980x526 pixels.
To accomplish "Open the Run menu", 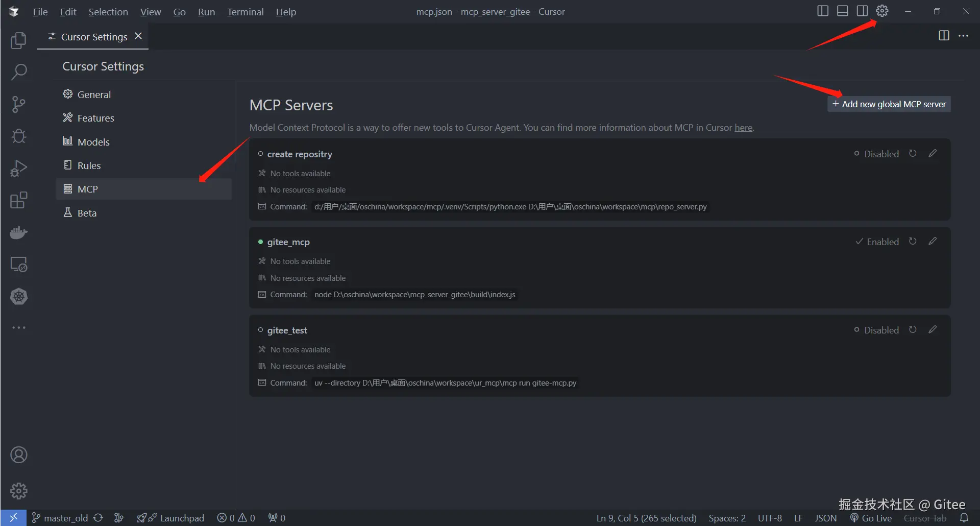I will point(206,12).
